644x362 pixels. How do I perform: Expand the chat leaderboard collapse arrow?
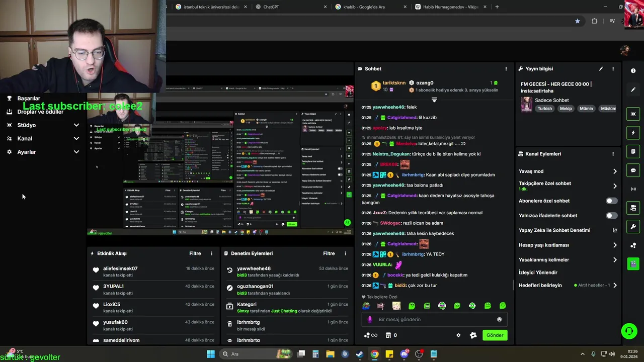[x=434, y=100]
